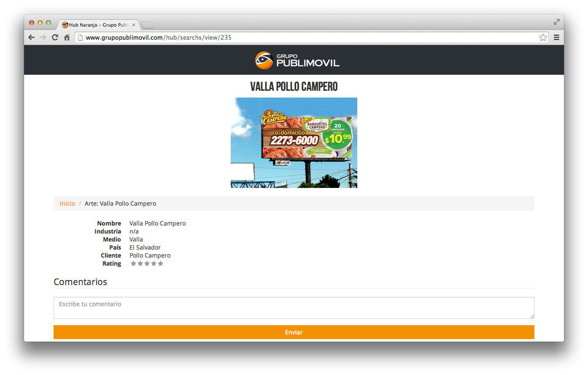Viewport: 588px width, 375px height.
Task: Reload the page with the refresh icon
Action: coord(55,37)
